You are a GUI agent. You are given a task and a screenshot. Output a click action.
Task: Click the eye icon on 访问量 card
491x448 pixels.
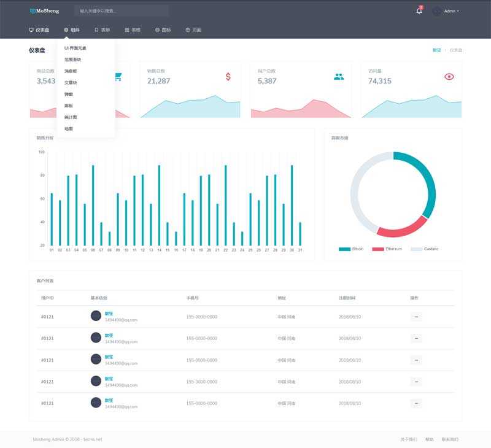point(449,77)
